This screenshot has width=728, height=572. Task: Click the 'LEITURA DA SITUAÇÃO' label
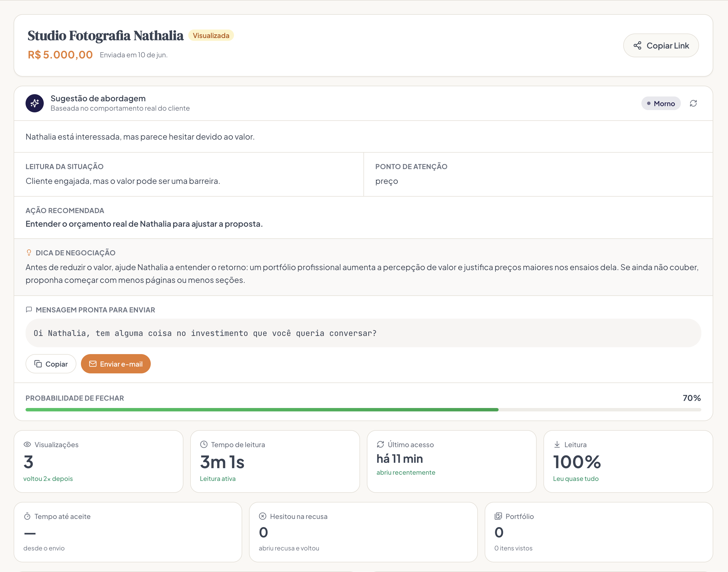(65, 167)
